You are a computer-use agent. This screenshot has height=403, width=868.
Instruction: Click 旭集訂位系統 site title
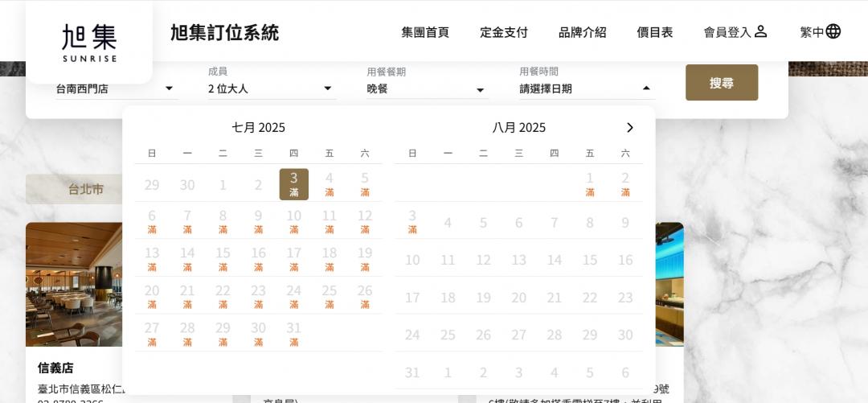pyautogui.click(x=224, y=33)
